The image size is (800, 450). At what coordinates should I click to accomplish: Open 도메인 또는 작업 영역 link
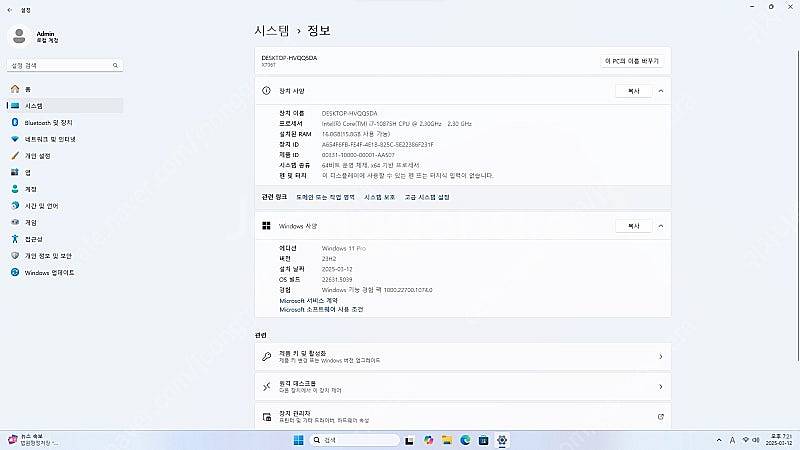[x=326, y=197]
